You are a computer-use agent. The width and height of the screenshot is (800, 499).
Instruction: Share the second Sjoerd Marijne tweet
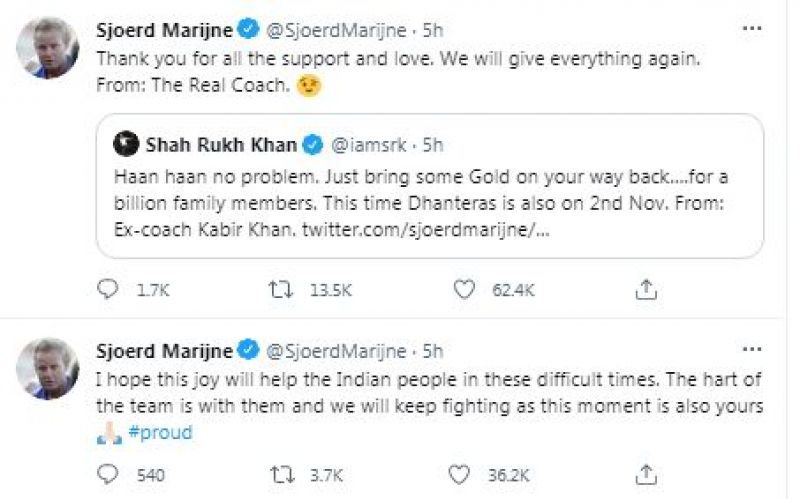pos(646,474)
